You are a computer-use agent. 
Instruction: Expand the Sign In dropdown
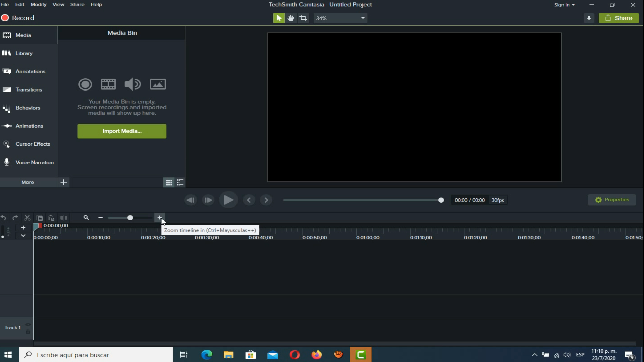(565, 5)
